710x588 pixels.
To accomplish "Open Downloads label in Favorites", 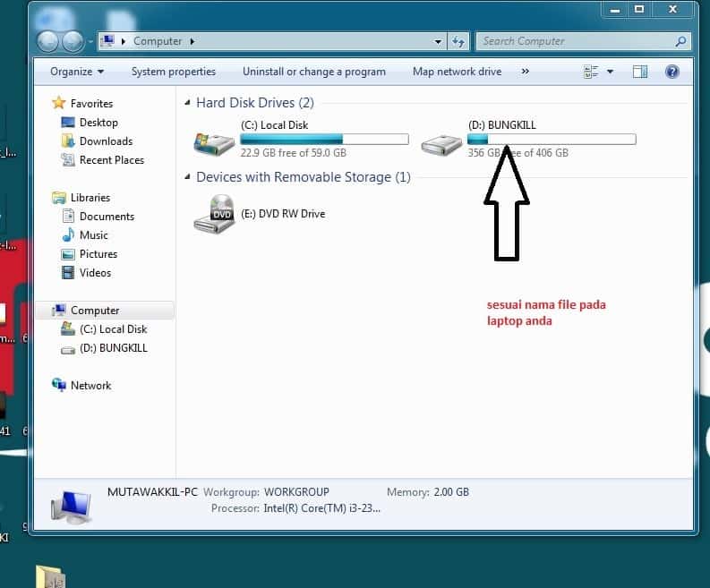I will 106,141.
